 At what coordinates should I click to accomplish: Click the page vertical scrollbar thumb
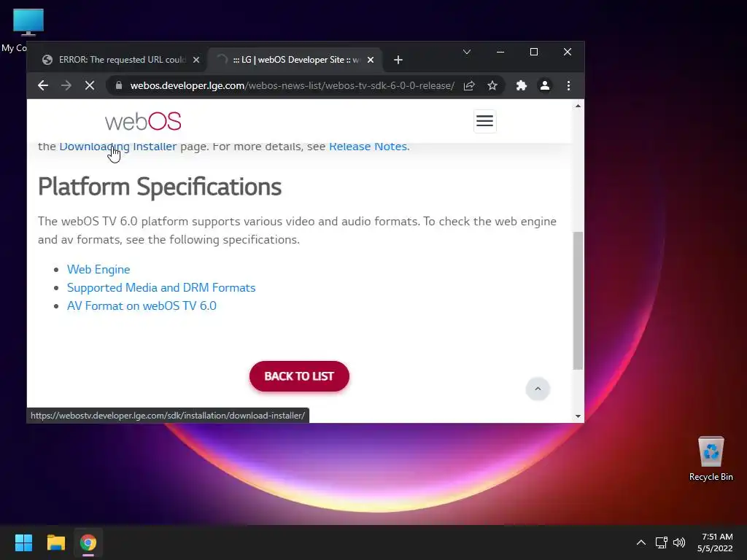pyautogui.click(x=578, y=300)
